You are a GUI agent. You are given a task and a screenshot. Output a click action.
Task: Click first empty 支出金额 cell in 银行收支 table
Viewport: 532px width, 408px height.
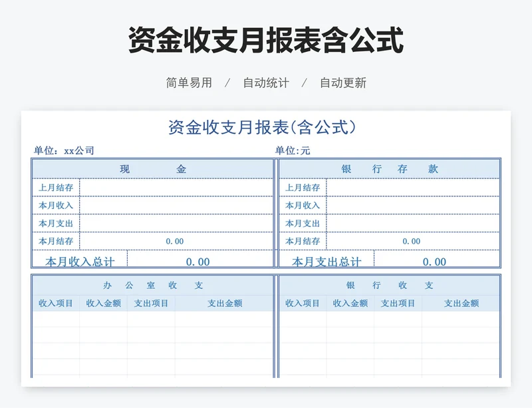(461, 319)
